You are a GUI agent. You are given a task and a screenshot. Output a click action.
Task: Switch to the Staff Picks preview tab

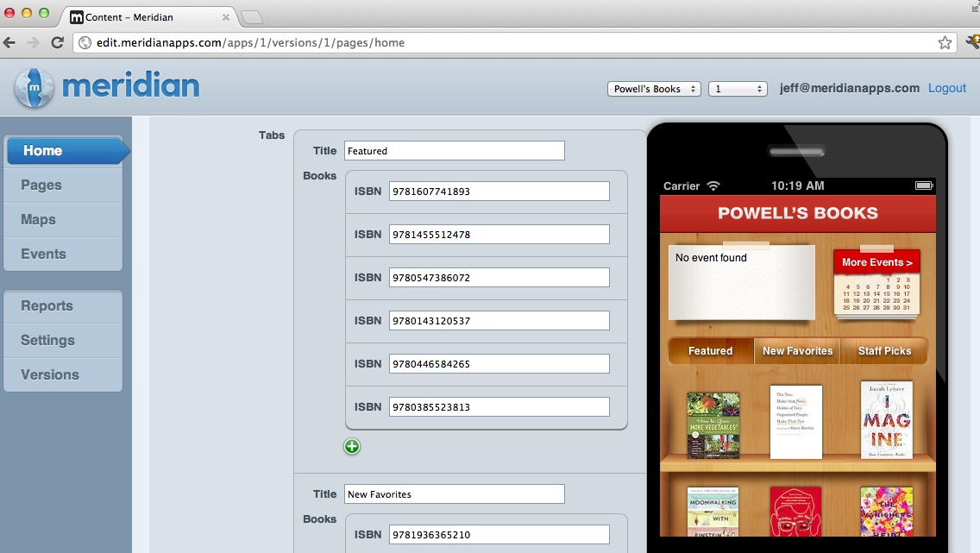884,350
